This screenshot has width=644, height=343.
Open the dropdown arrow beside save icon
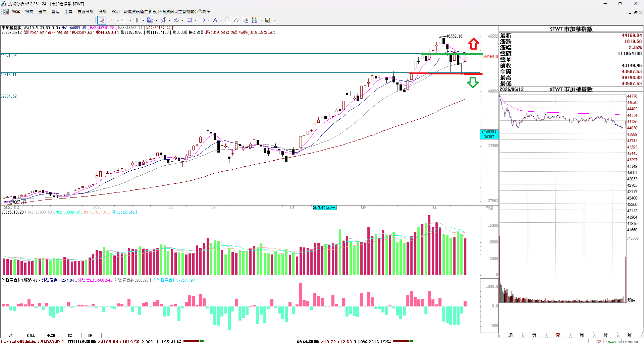click(274, 20)
